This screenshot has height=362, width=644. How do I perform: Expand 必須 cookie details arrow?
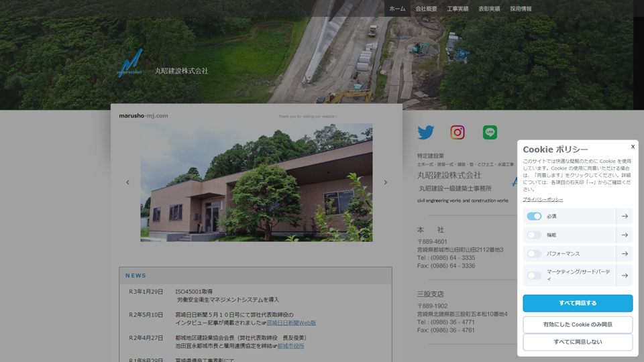625,217
